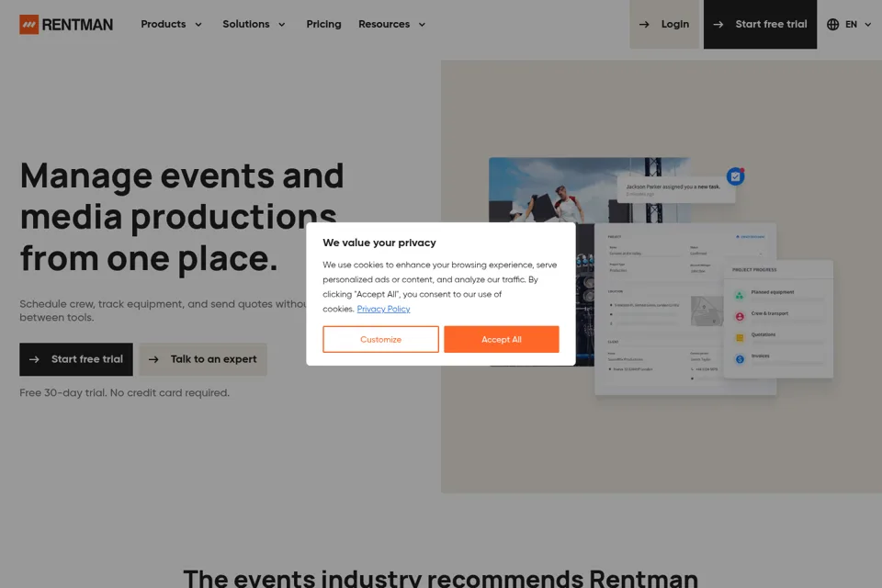Expand the Products chevron arrow
Image resolution: width=882 pixels, height=588 pixels.
tap(198, 25)
